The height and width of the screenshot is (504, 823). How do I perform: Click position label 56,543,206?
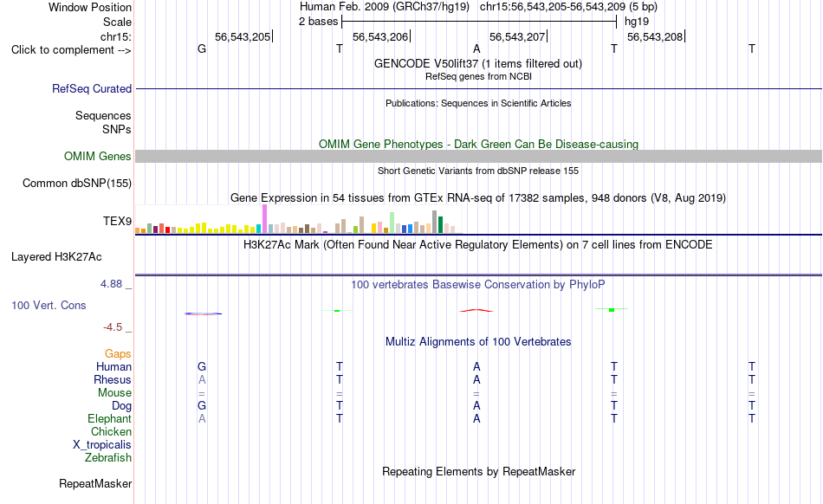[380, 36]
